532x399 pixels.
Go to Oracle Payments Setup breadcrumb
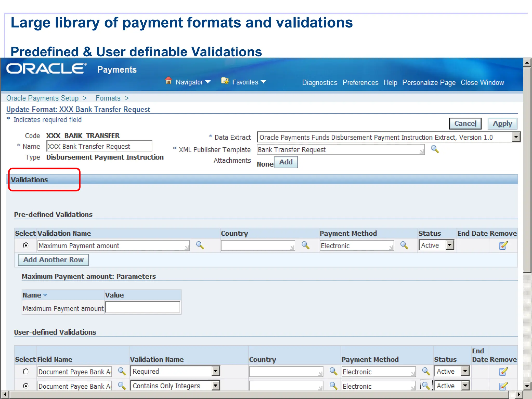pos(42,98)
